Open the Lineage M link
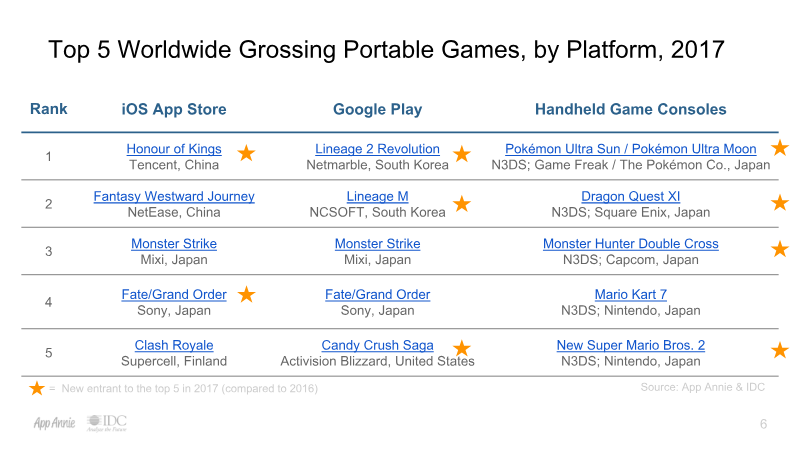 pyautogui.click(x=377, y=196)
